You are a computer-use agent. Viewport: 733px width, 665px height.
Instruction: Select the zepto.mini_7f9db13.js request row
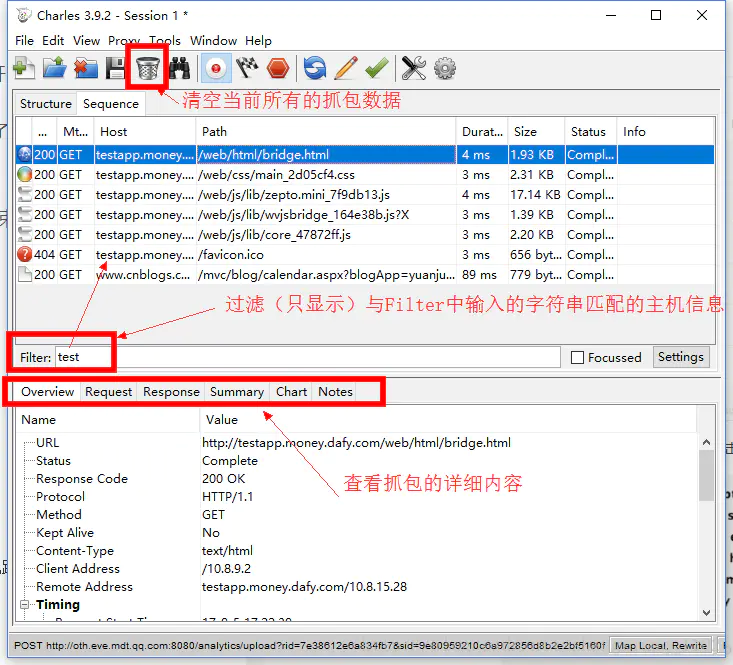click(365, 195)
